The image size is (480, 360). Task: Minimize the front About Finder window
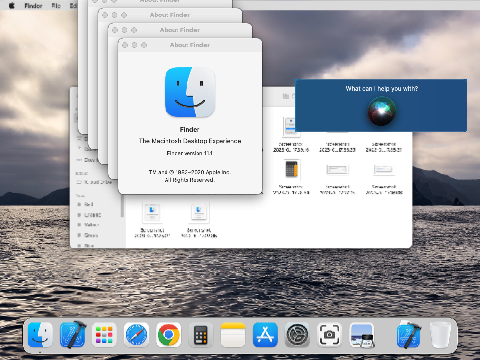click(134, 45)
